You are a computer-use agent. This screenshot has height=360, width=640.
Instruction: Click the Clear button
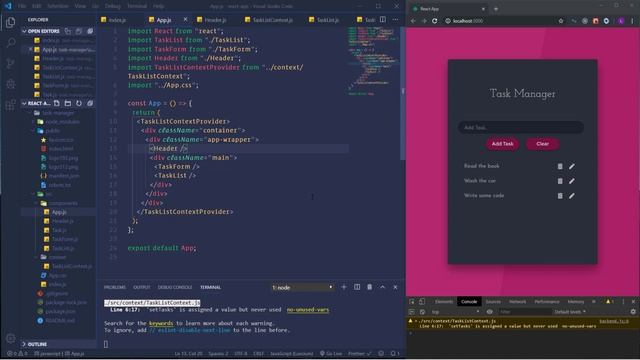(542, 144)
